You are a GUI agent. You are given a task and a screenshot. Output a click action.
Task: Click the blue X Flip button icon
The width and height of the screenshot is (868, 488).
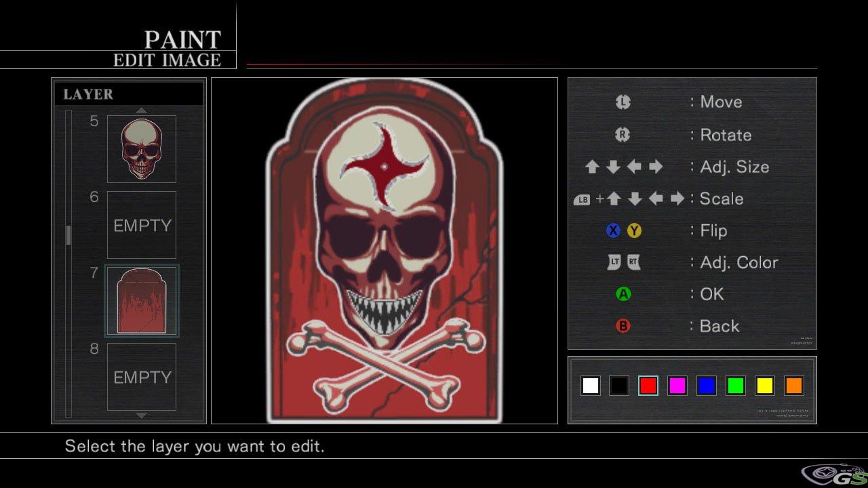tap(613, 230)
